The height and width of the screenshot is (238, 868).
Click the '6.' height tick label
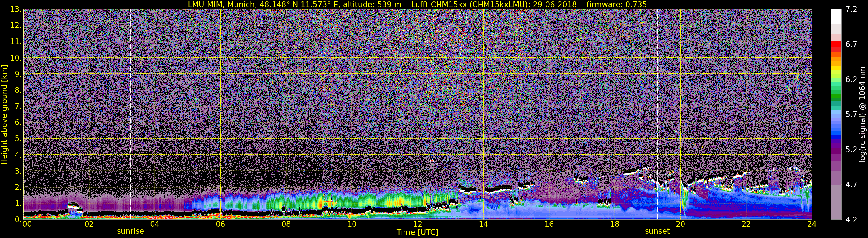[x=18, y=123]
